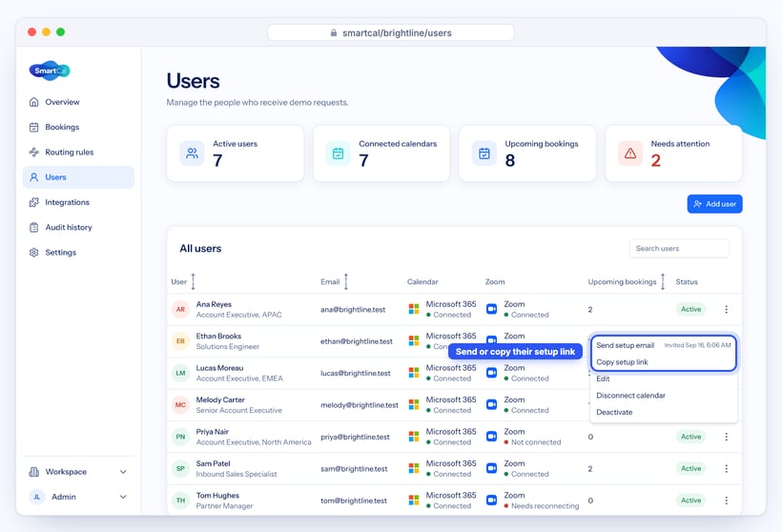The height and width of the screenshot is (532, 782).
Task: Select Users in the sidebar
Action: pos(78,177)
